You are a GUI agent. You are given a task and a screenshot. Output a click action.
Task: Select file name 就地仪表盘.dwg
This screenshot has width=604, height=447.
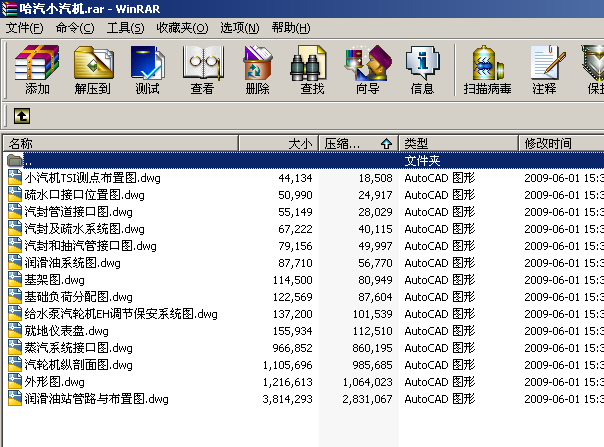click(x=66, y=331)
